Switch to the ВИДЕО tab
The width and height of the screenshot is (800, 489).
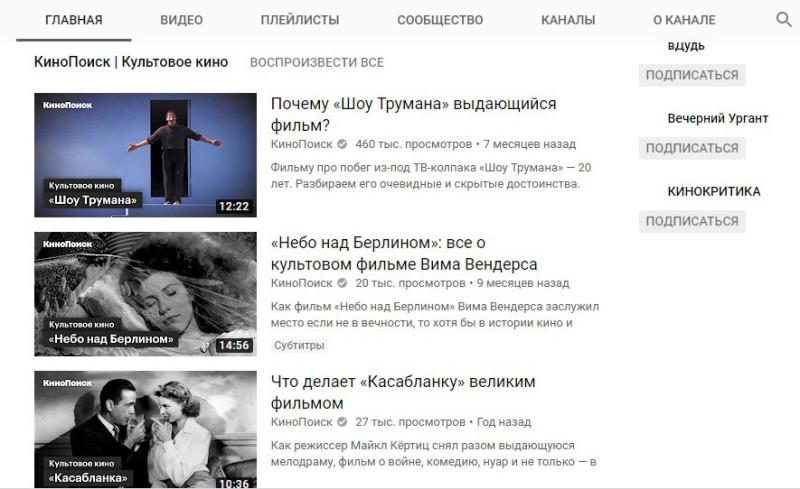[182, 20]
